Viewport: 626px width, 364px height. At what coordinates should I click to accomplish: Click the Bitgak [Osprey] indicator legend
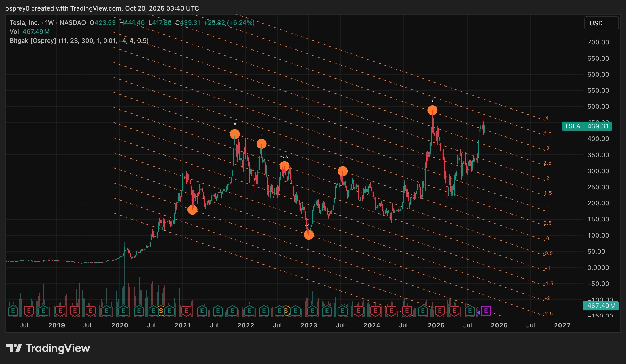pyautogui.click(x=79, y=41)
